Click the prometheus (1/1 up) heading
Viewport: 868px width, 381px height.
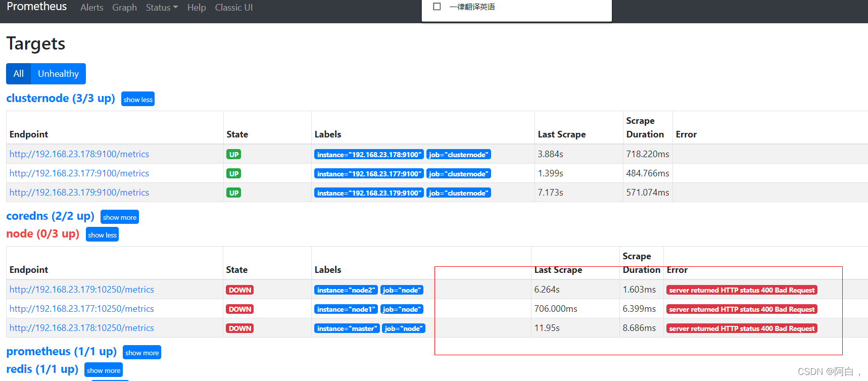click(x=61, y=351)
